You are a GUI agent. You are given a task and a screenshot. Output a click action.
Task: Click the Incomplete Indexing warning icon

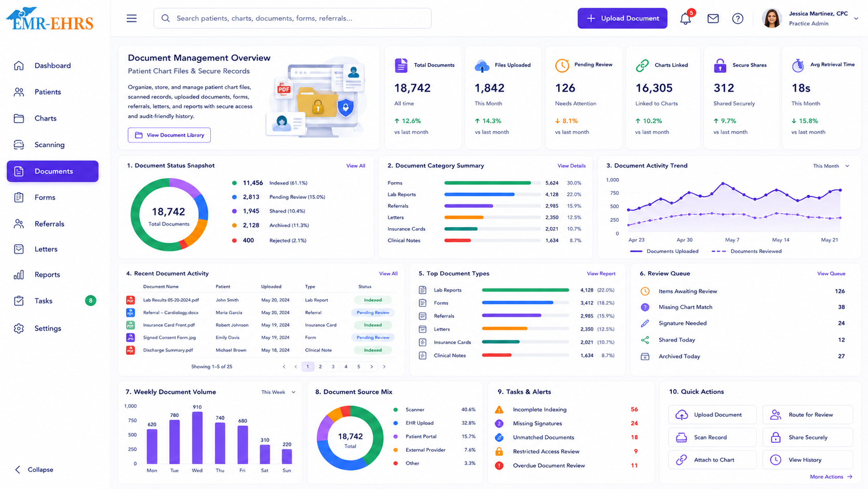[x=499, y=409]
